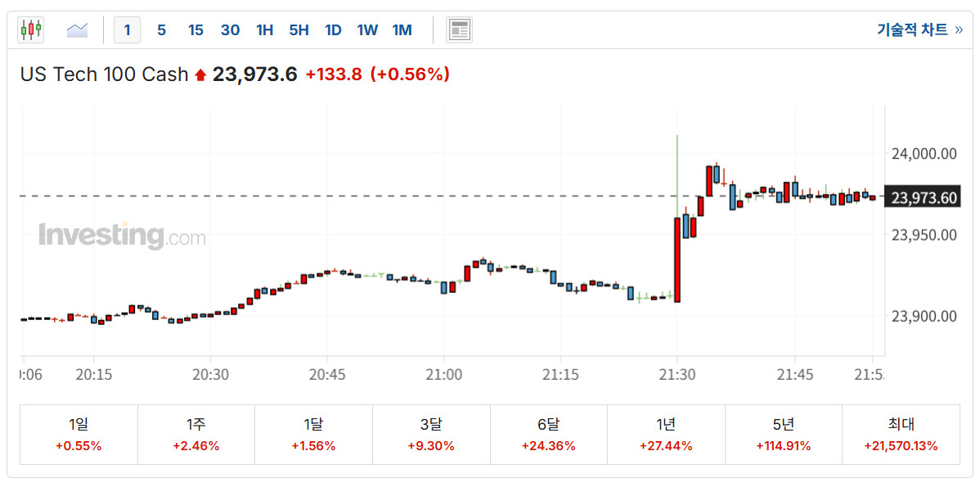This screenshot has height=487, width=980.
Task: Switch to the area chart icon
Action: coord(77,30)
